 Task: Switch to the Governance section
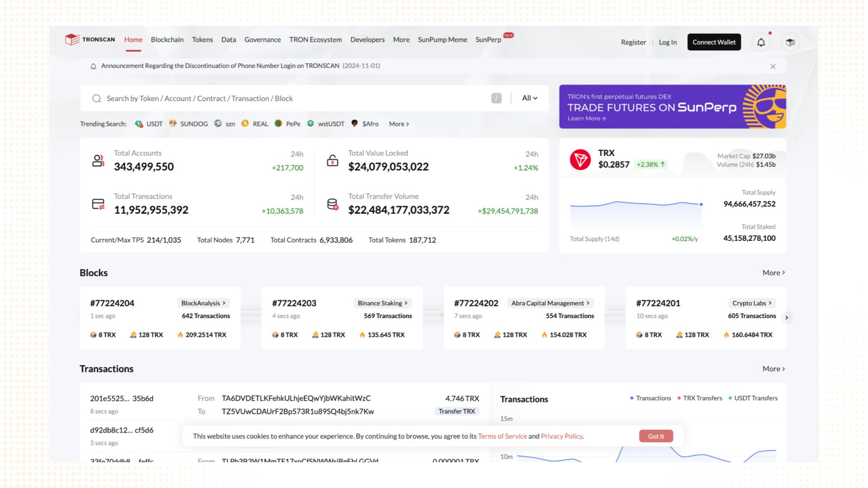coord(262,40)
